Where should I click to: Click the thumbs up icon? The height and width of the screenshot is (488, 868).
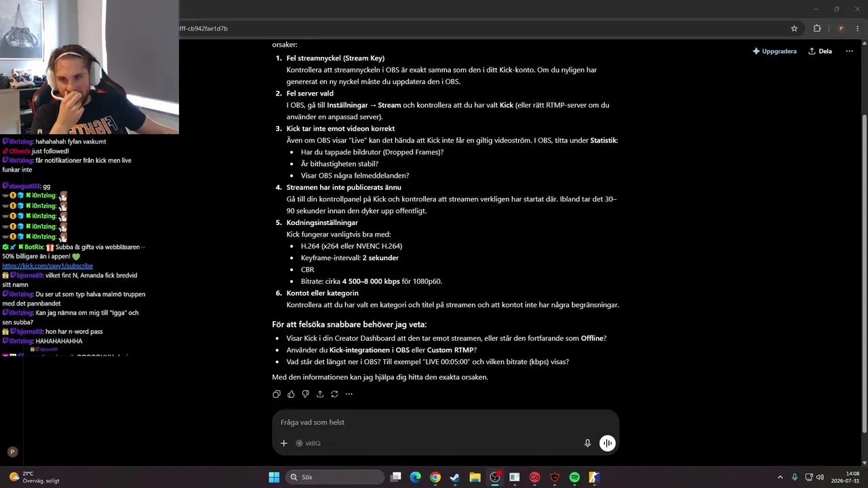pos(291,394)
